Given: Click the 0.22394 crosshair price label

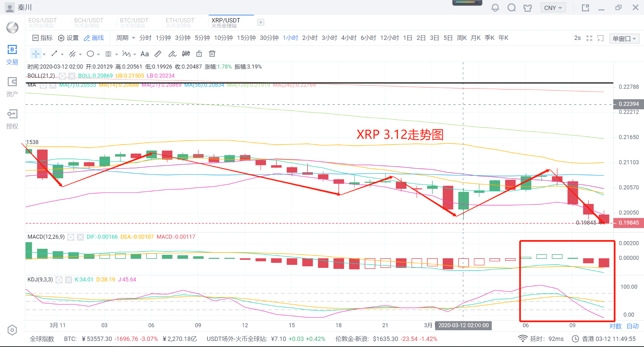Looking at the screenshot, I should point(629,104).
